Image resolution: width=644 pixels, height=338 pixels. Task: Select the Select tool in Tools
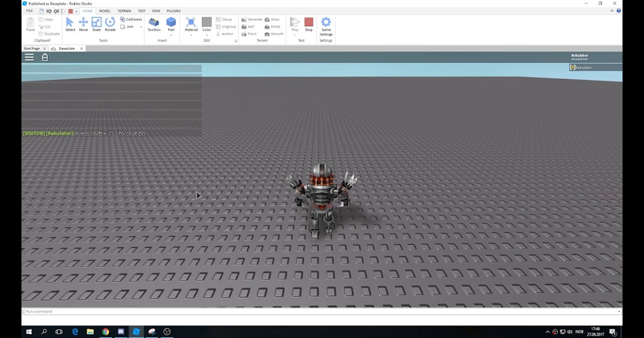click(x=70, y=24)
